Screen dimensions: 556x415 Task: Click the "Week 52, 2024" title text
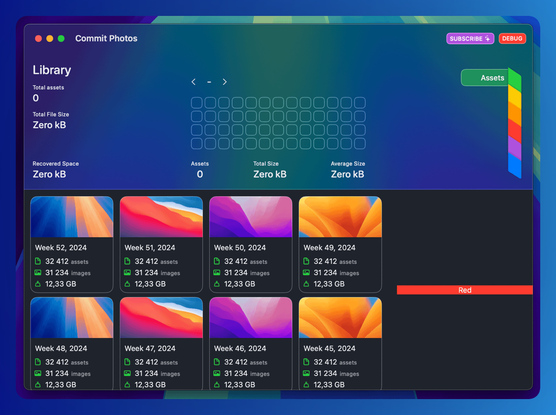coord(61,248)
